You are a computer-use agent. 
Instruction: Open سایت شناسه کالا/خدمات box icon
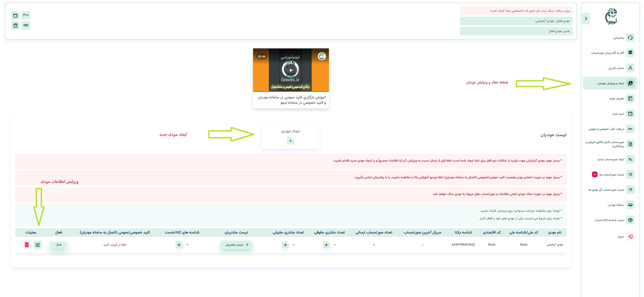[x=630, y=220]
